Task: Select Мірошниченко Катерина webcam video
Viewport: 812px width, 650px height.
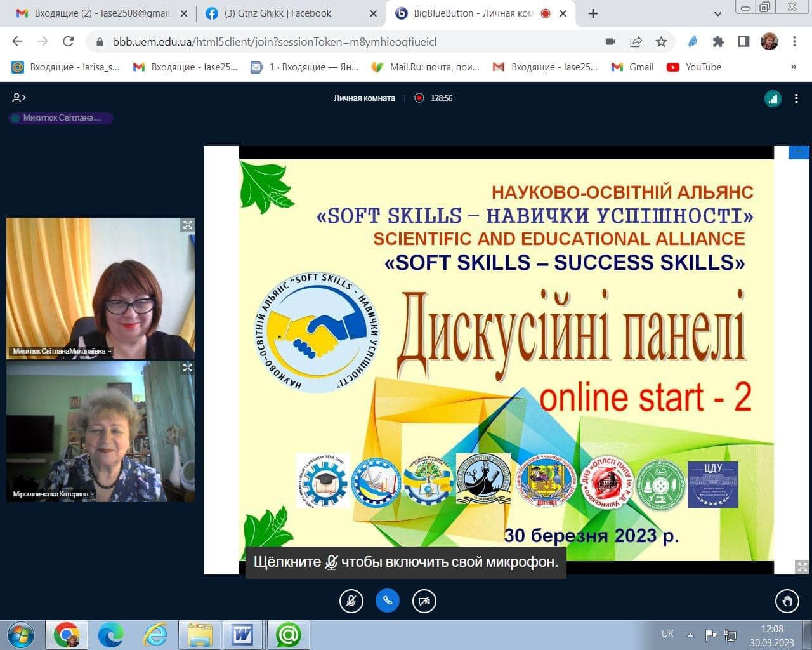Action: pos(100,432)
